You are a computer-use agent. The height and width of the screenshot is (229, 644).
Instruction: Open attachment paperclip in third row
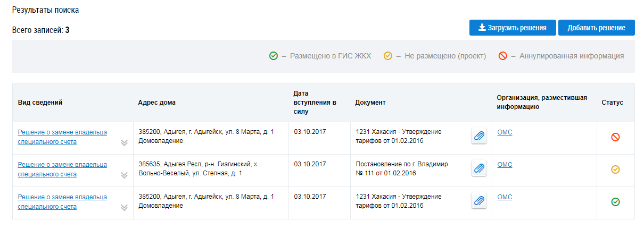click(x=479, y=201)
